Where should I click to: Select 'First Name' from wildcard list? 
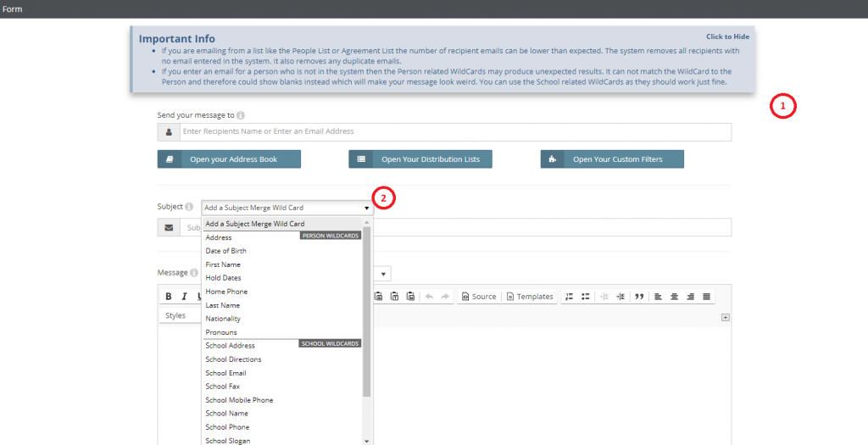(x=224, y=264)
